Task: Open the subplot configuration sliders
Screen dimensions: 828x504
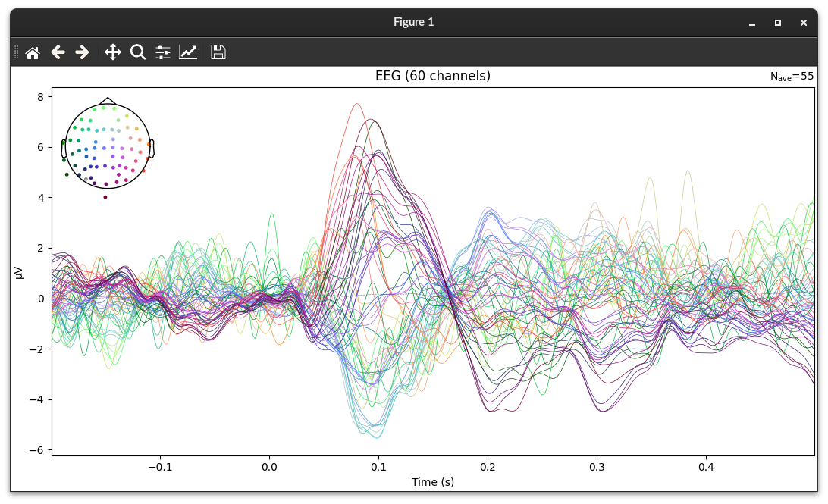Action: coord(162,52)
